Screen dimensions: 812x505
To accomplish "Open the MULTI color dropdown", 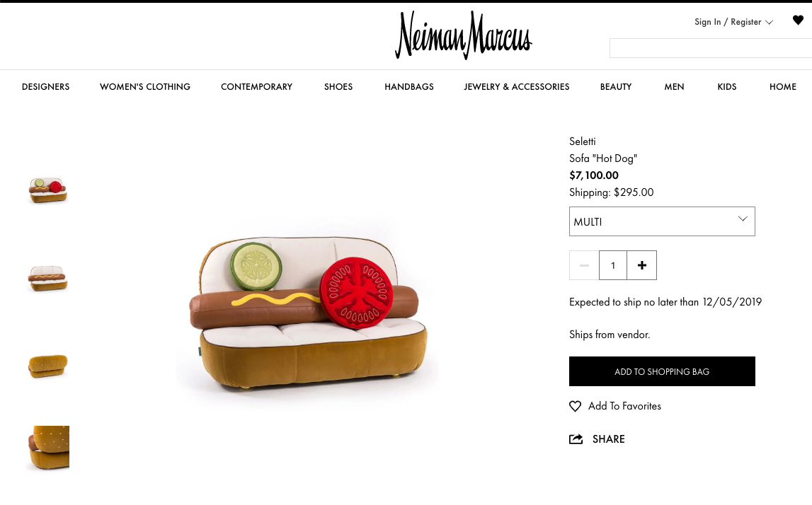I will point(662,221).
